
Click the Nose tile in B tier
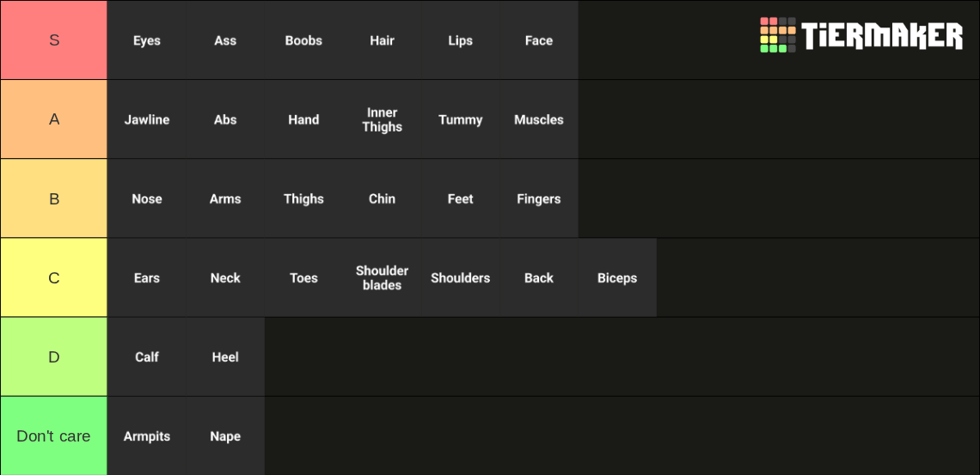tap(147, 198)
